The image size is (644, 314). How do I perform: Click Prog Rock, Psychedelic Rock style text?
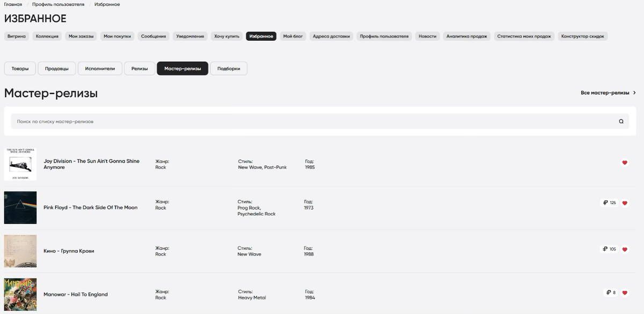pos(257,211)
